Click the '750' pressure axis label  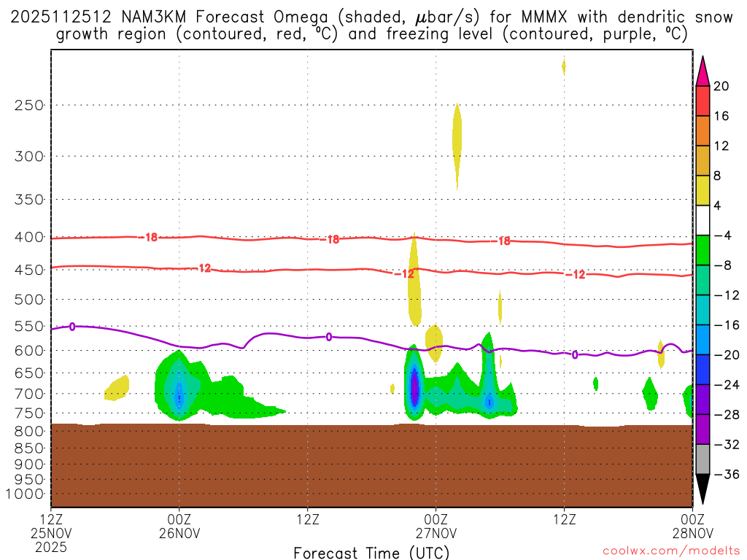tap(29, 413)
